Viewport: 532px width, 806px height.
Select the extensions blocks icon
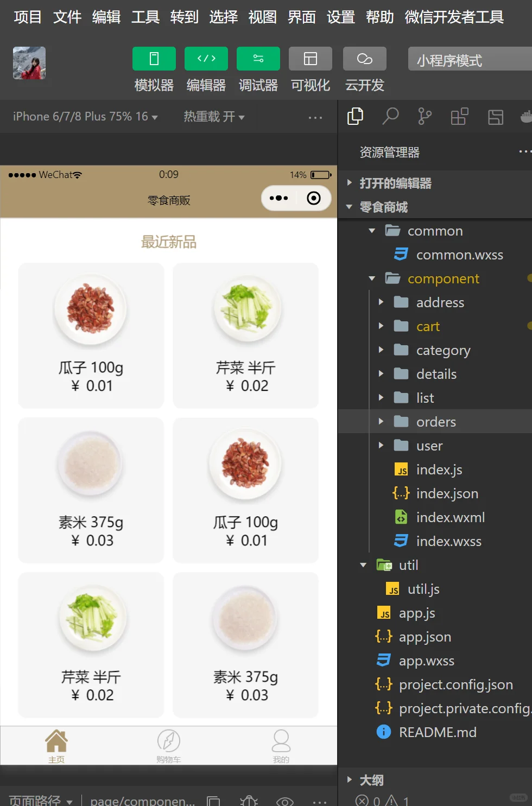pyautogui.click(x=459, y=117)
